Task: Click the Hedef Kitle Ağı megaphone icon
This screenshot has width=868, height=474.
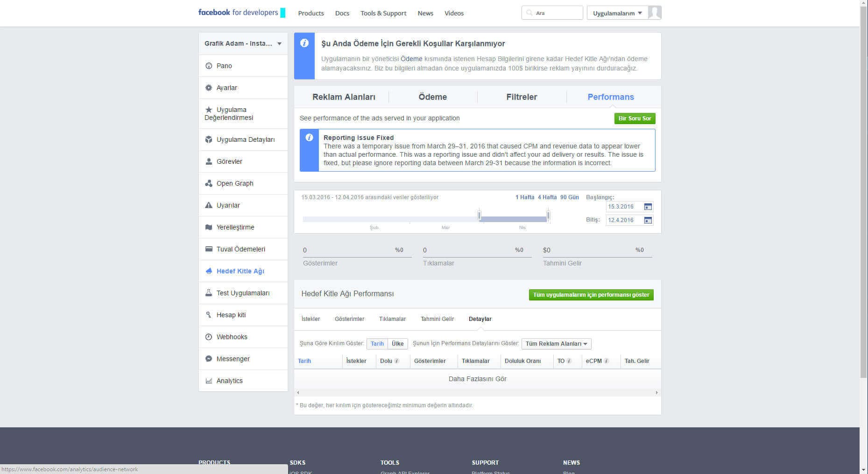Action: [209, 271]
